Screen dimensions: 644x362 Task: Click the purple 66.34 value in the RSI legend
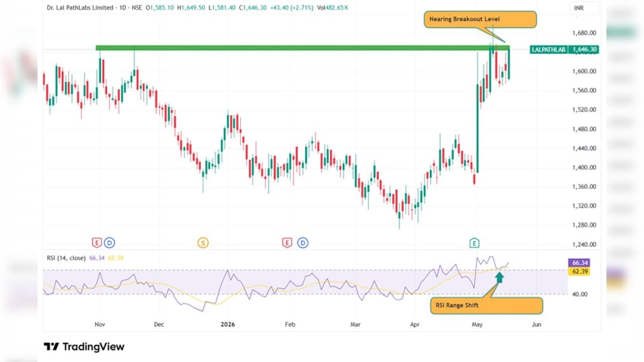(x=97, y=258)
